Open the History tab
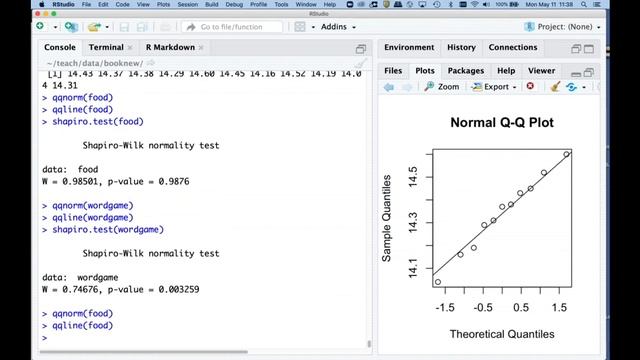 (461, 47)
